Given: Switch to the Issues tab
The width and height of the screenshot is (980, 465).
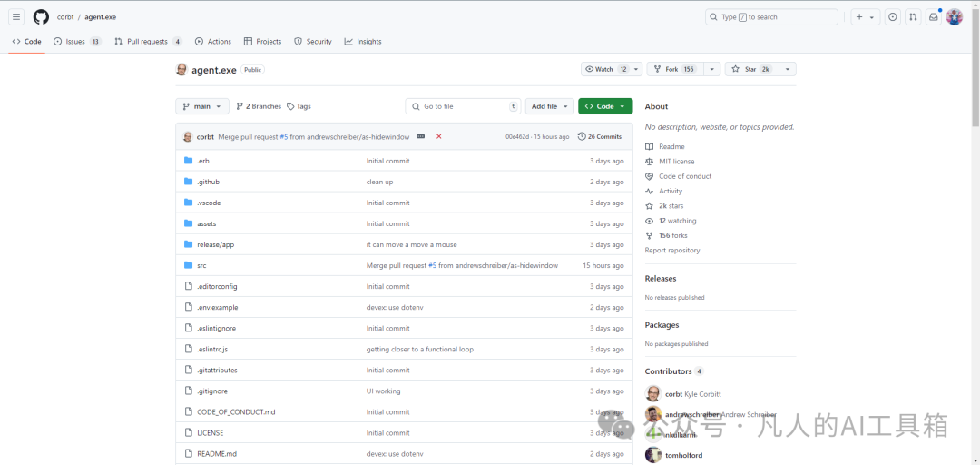Looking at the screenshot, I should (x=77, y=41).
